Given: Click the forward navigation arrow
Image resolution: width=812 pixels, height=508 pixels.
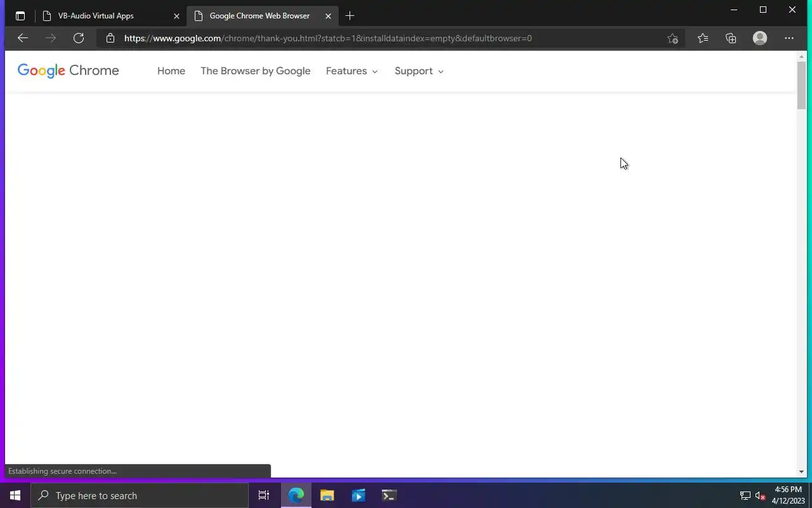Looking at the screenshot, I should pos(51,38).
